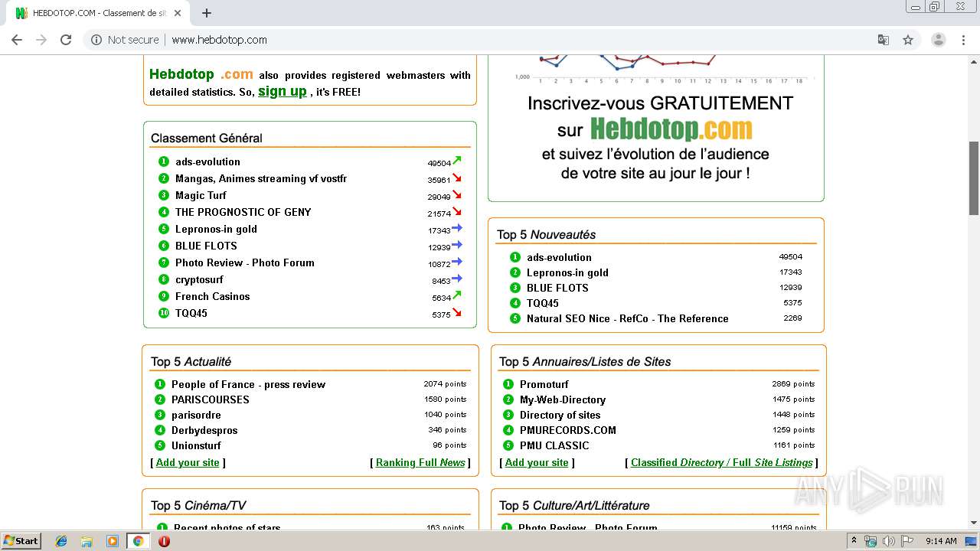Open the media player taskbar icon
This screenshot has width=980, height=551.
click(x=113, y=541)
